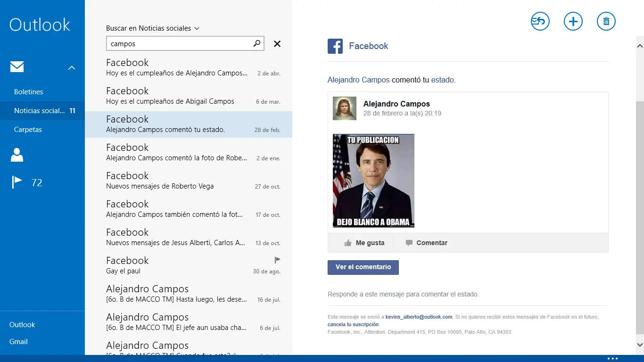Click the flagged count 72
The height and width of the screenshot is (362, 644).
[37, 182]
